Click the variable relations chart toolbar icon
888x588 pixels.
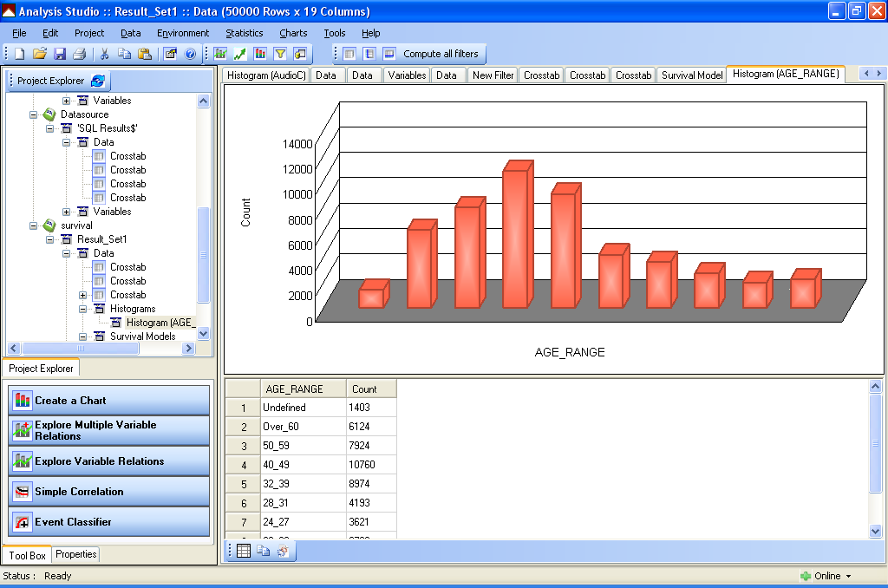pyautogui.click(x=220, y=54)
